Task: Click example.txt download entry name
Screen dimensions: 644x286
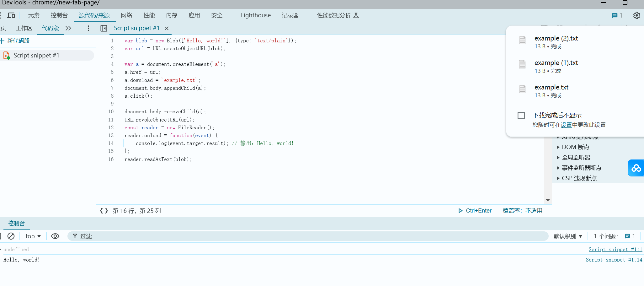Action: click(x=551, y=87)
